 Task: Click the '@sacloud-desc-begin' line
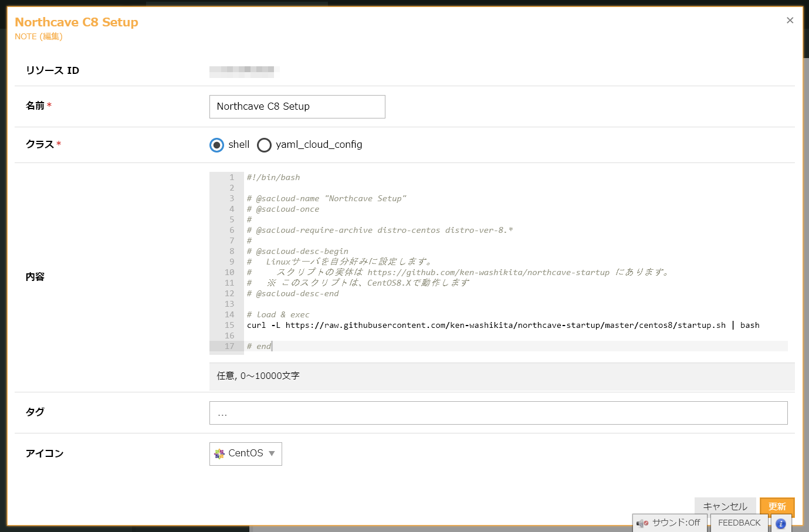tap(297, 251)
